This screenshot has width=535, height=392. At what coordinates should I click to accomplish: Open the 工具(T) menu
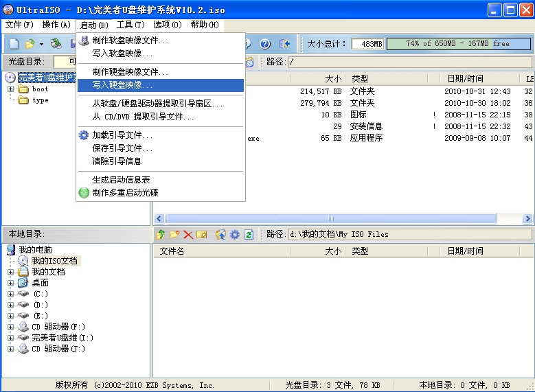[x=130, y=25]
